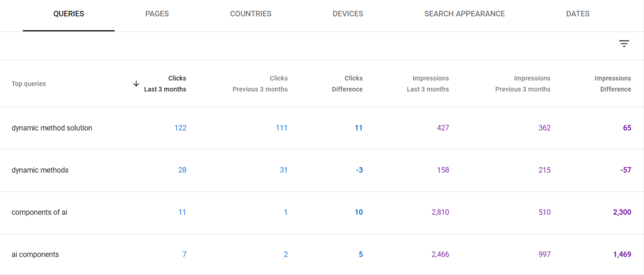The height and width of the screenshot is (275, 644).
Task: Open the Pages tab
Action: (157, 14)
